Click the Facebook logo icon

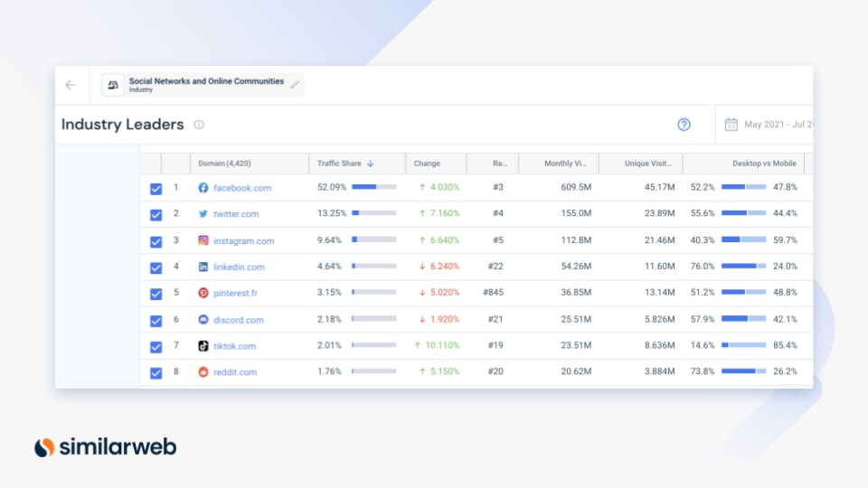point(203,188)
